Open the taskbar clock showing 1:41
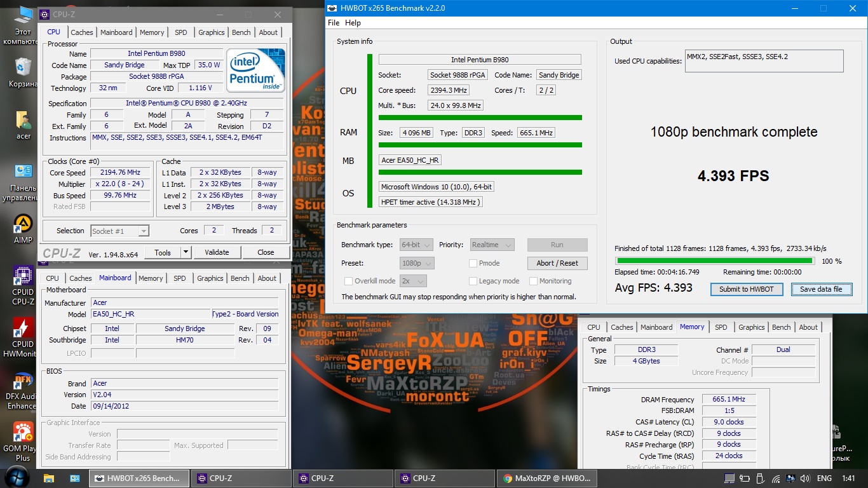Viewport: 868px width, 488px height. point(848,478)
